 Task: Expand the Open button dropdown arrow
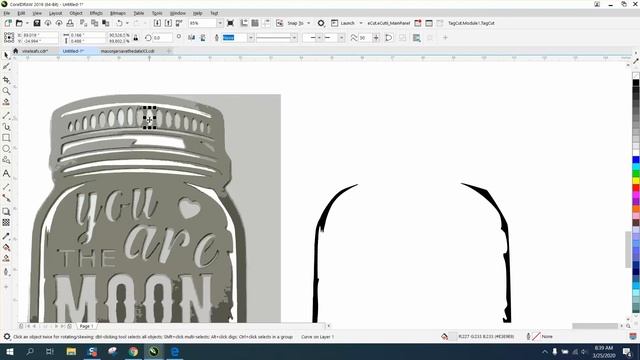click(26, 23)
